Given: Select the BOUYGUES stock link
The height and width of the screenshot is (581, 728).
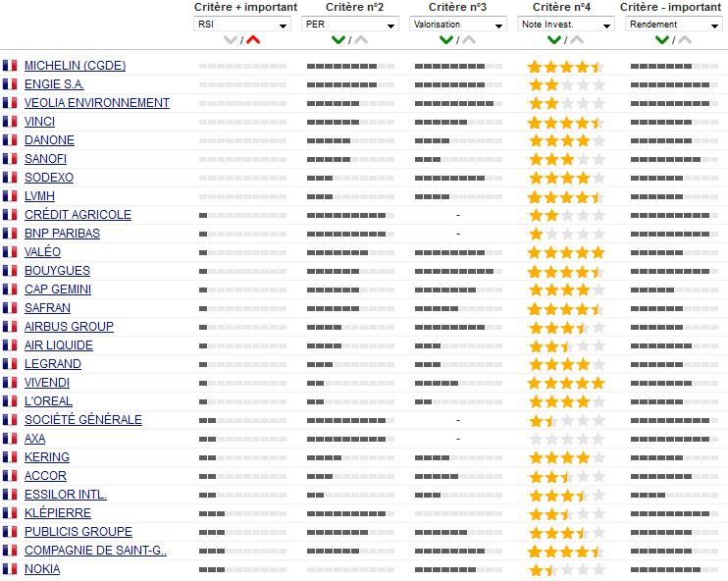Looking at the screenshot, I should click(57, 270).
